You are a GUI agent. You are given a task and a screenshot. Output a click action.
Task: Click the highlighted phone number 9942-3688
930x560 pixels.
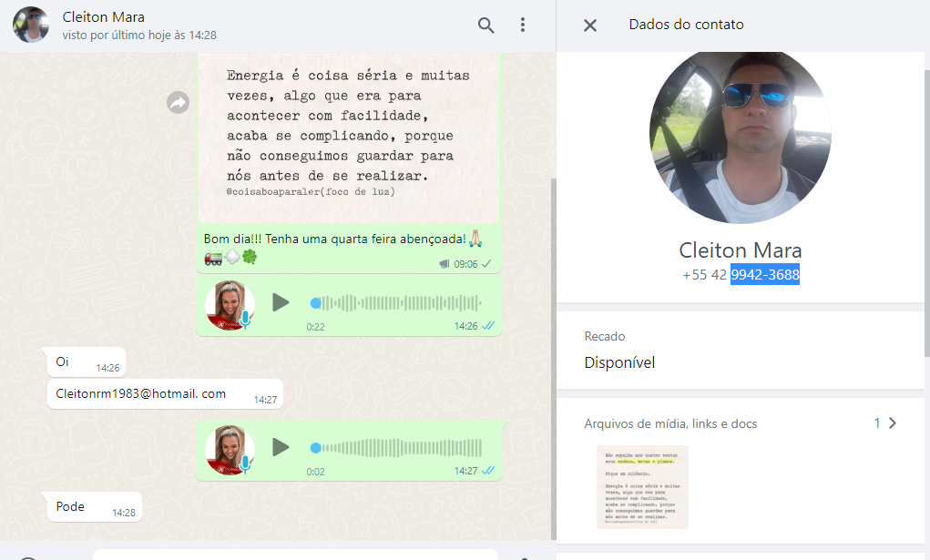click(764, 275)
